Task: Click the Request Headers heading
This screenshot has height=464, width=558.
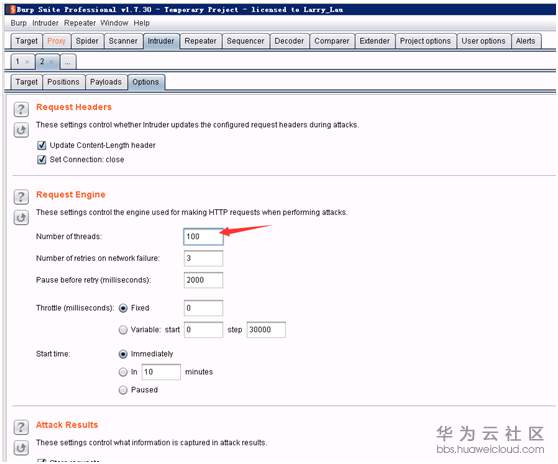Action: click(x=74, y=107)
